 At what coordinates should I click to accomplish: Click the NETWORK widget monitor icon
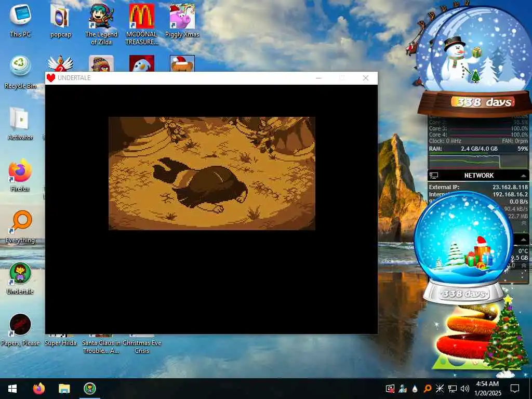[434, 176]
